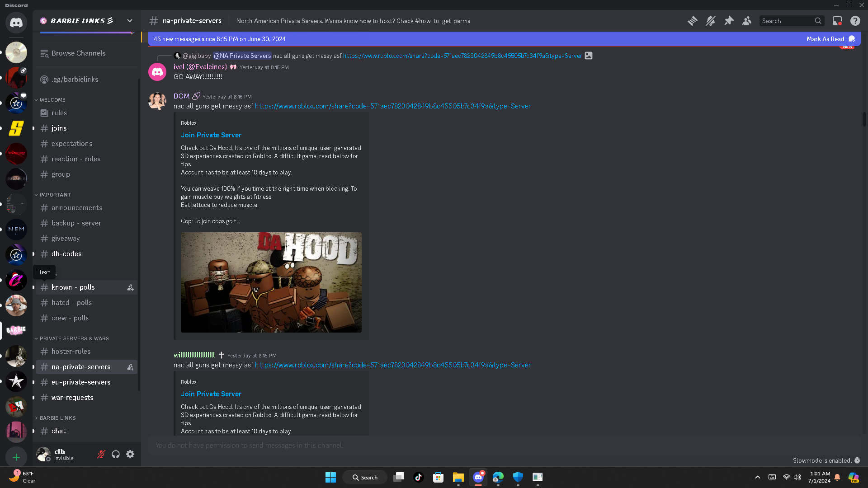The height and width of the screenshot is (488, 868).
Task: Open the hated - polls channel
Action: coord(86,303)
